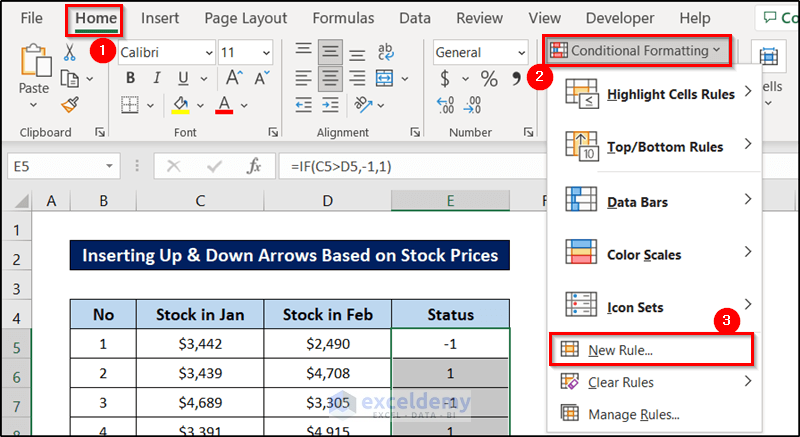Screen dimensions: 800x437
Task: Apply cell borders icon
Action: (x=130, y=105)
